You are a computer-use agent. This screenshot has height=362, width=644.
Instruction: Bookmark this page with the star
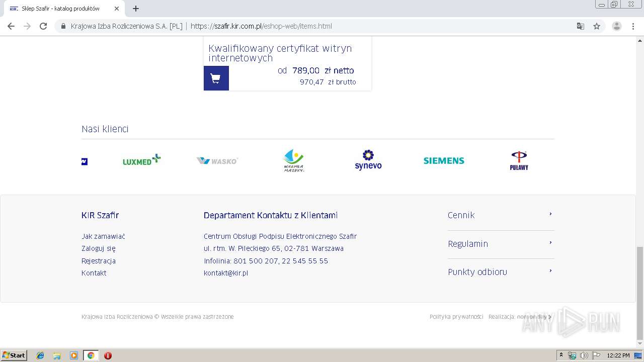[x=597, y=26]
